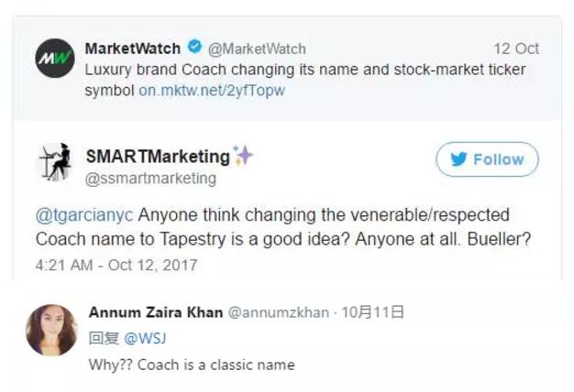Click the @MarketWatch handle
The image size is (574, 392).
(257, 49)
